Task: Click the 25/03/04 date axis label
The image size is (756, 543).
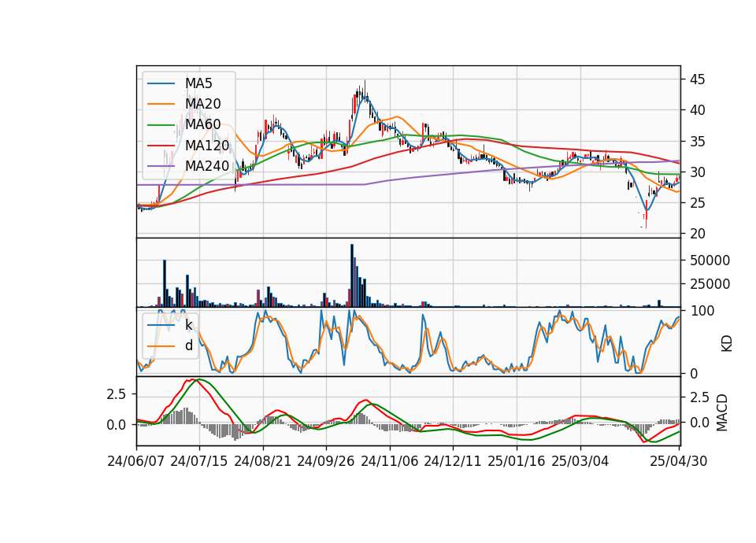Action: pyautogui.click(x=580, y=461)
